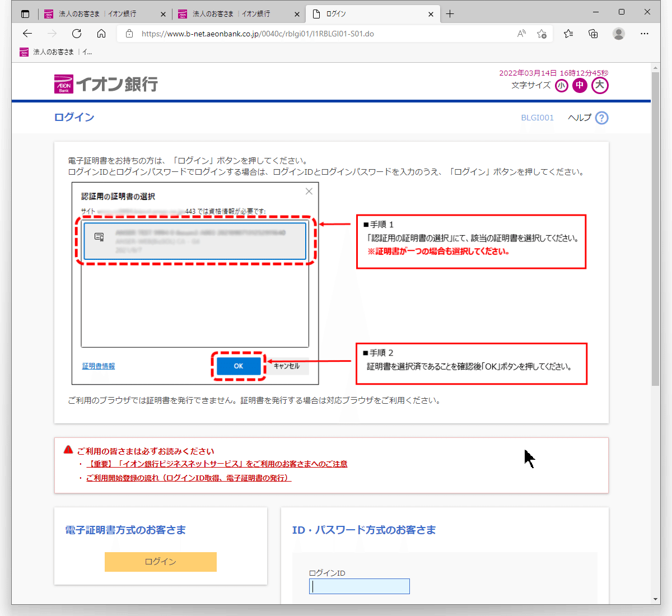Image resolution: width=672 pixels, height=616 pixels.
Task: Open browser settings and more menu
Action: (645, 34)
